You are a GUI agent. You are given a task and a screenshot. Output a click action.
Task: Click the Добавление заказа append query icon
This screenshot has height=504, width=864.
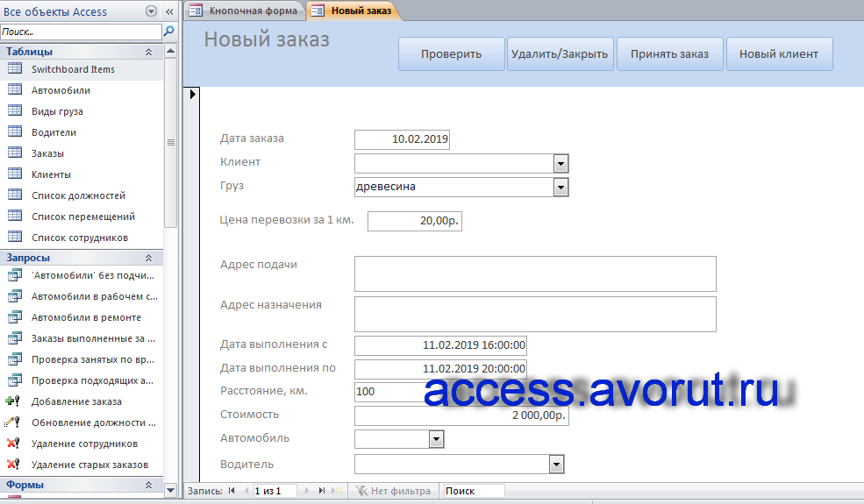pos(12,401)
